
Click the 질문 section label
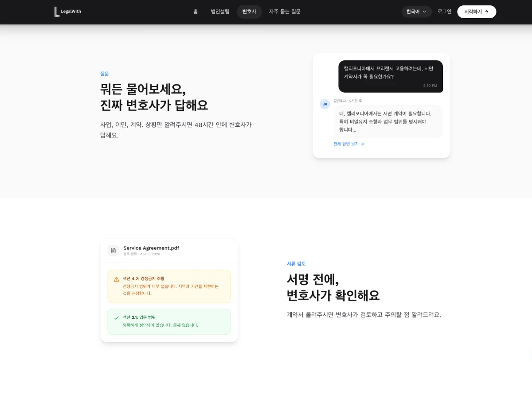[105, 74]
